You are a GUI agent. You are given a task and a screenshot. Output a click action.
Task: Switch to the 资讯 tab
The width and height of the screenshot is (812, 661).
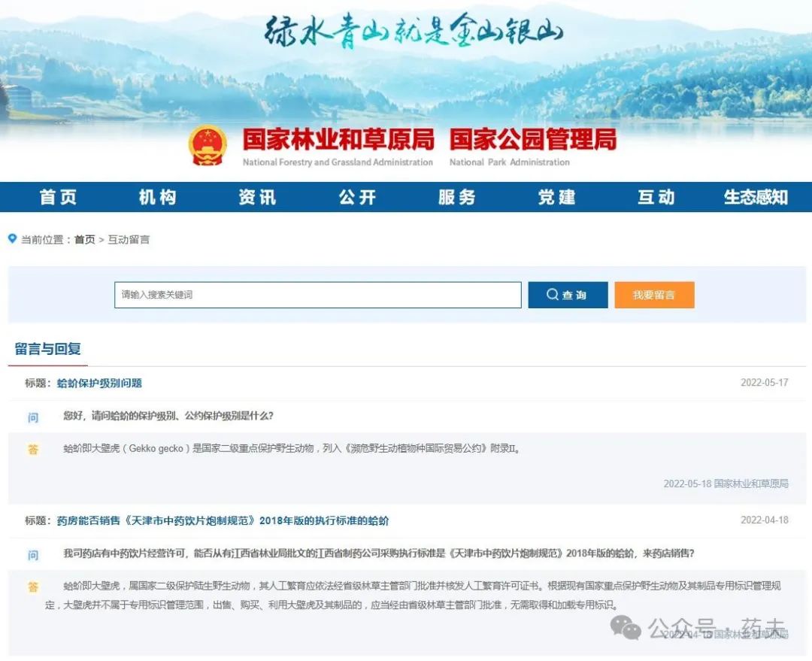pyautogui.click(x=257, y=197)
